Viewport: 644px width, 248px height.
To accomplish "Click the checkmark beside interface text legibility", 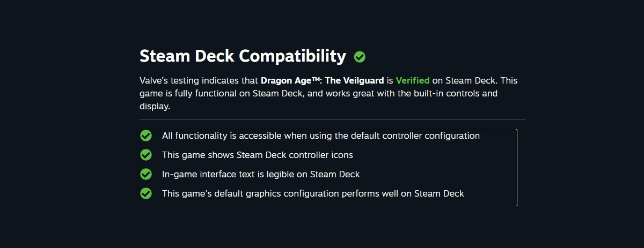I will [146, 174].
